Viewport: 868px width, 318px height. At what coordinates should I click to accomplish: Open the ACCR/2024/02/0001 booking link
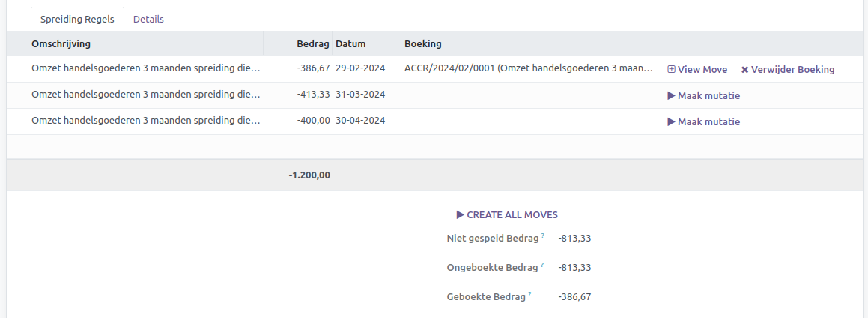pyautogui.click(x=528, y=69)
